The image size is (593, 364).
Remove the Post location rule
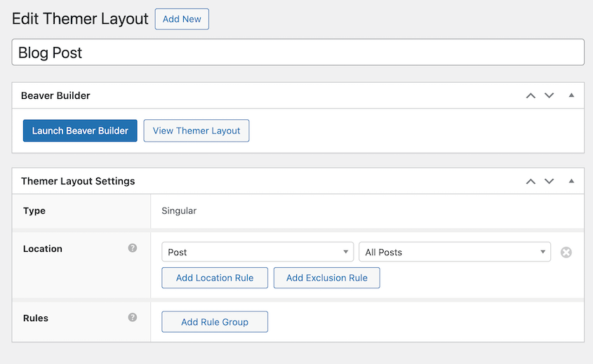point(566,252)
